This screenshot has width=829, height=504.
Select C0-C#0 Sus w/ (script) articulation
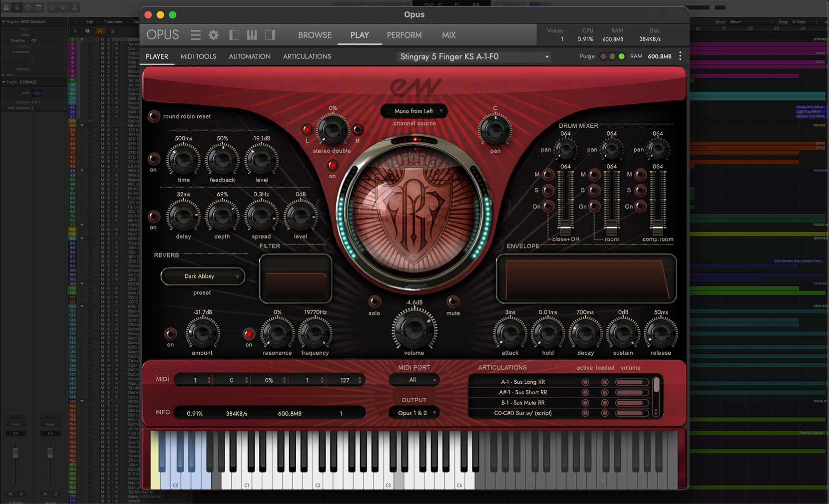[523, 413]
